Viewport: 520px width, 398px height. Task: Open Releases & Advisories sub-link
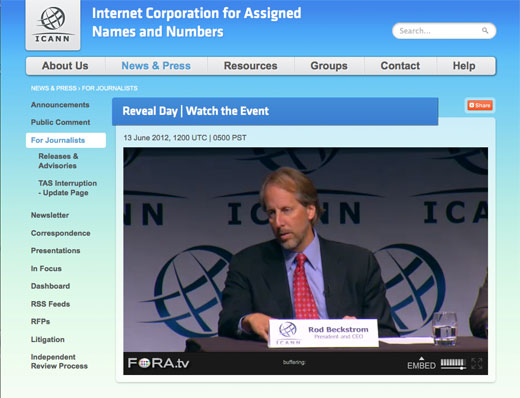[x=58, y=161]
